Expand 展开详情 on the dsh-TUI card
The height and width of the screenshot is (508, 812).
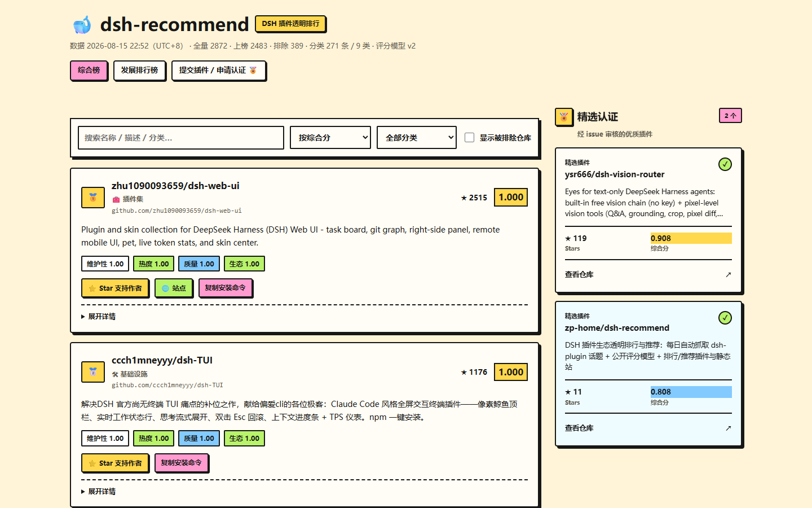[x=99, y=492]
